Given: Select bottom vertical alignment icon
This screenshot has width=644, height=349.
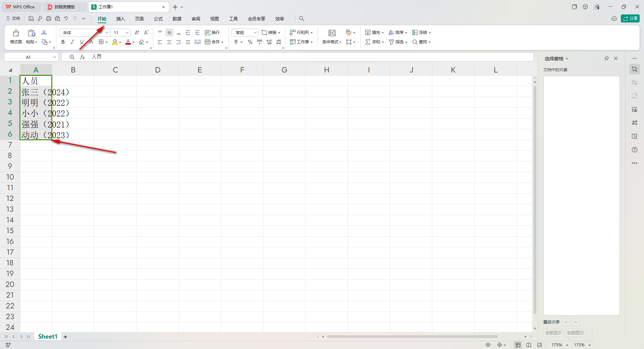Looking at the screenshot, I should coord(179,33).
